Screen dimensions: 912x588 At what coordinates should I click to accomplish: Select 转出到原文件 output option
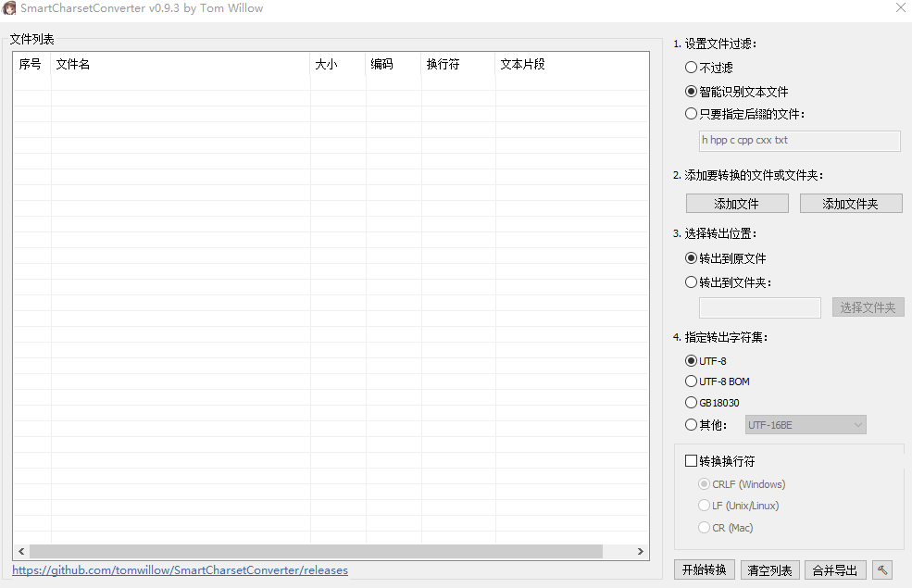click(x=725, y=258)
